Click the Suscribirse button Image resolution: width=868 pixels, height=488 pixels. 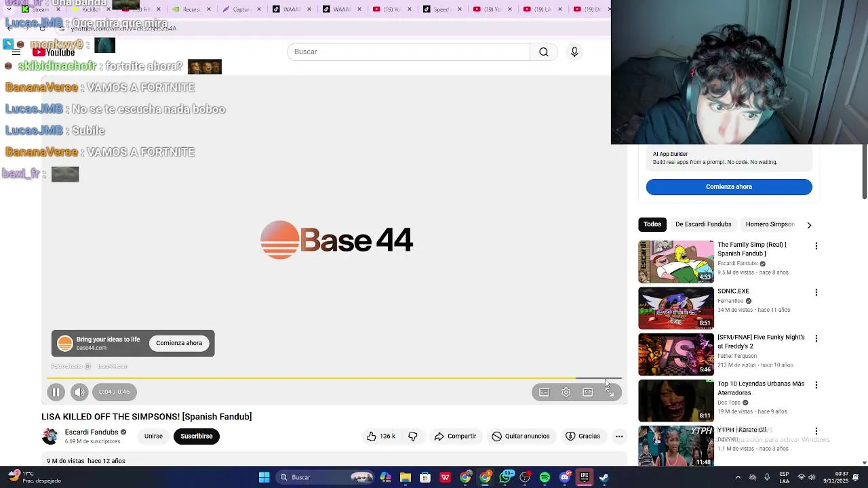pos(197,436)
